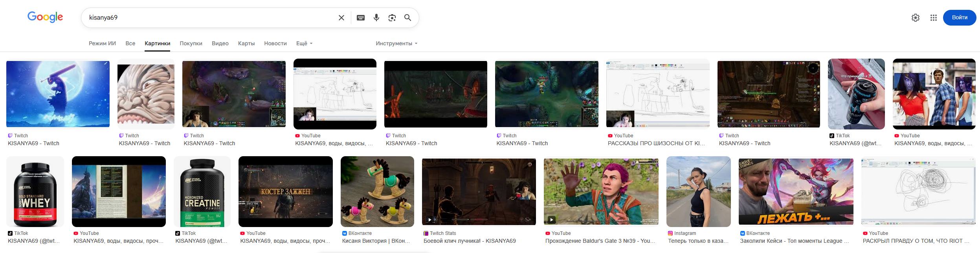Open РАССКАЗЫ ПРО ШИЗОСНЫ video link
Screen dimensions: 980x253
click(657, 143)
